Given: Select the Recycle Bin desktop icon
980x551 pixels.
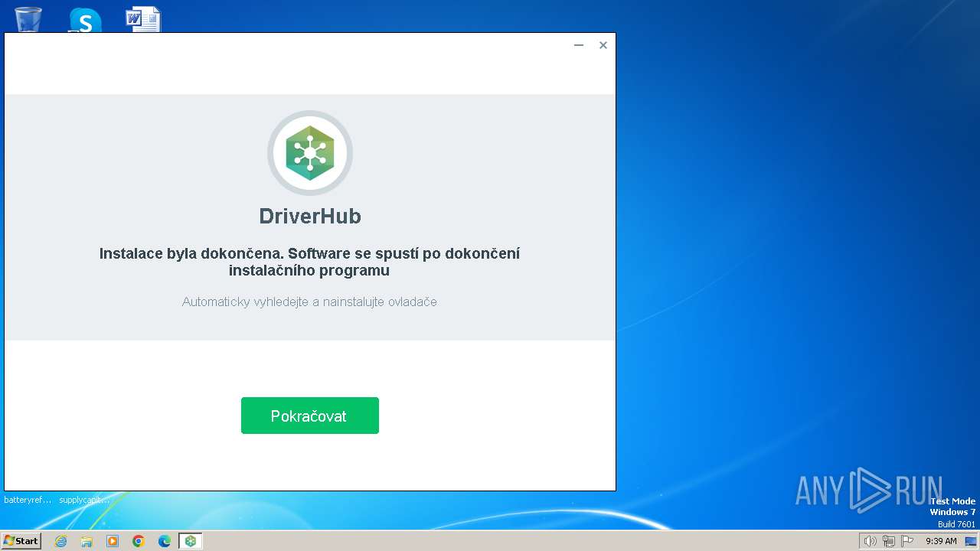Looking at the screenshot, I should pyautogui.click(x=28, y=19).
